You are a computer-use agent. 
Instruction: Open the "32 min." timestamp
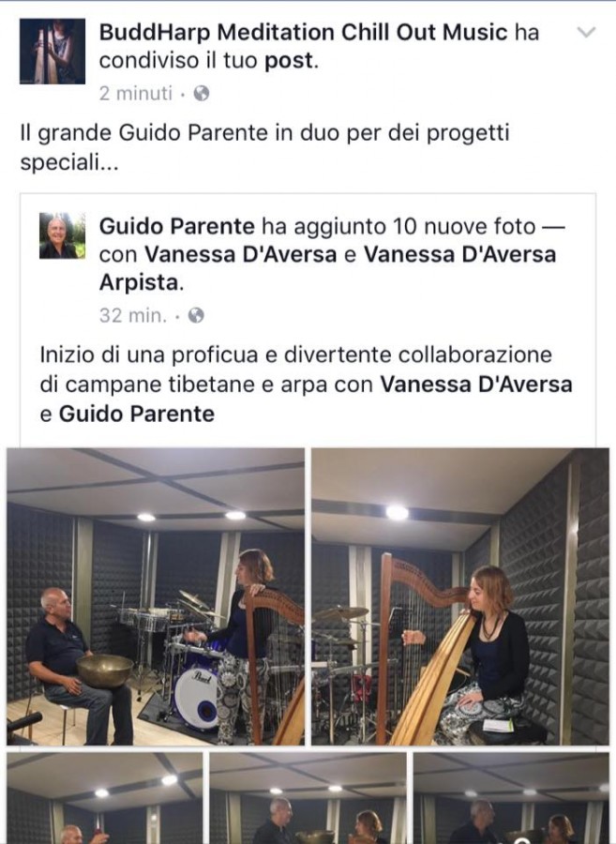[x=133, y=315]
